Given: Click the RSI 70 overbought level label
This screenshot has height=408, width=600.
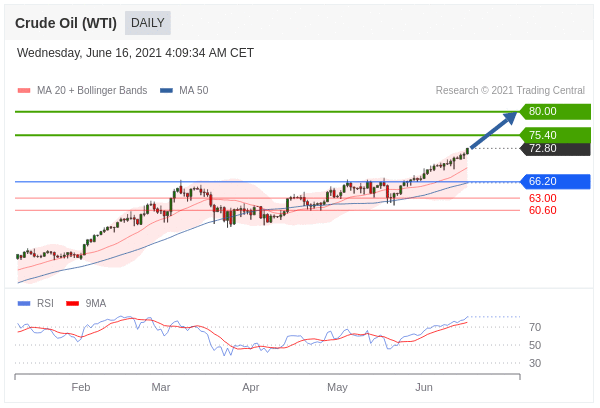Looking at the screenshot, I should coord(535,327).
